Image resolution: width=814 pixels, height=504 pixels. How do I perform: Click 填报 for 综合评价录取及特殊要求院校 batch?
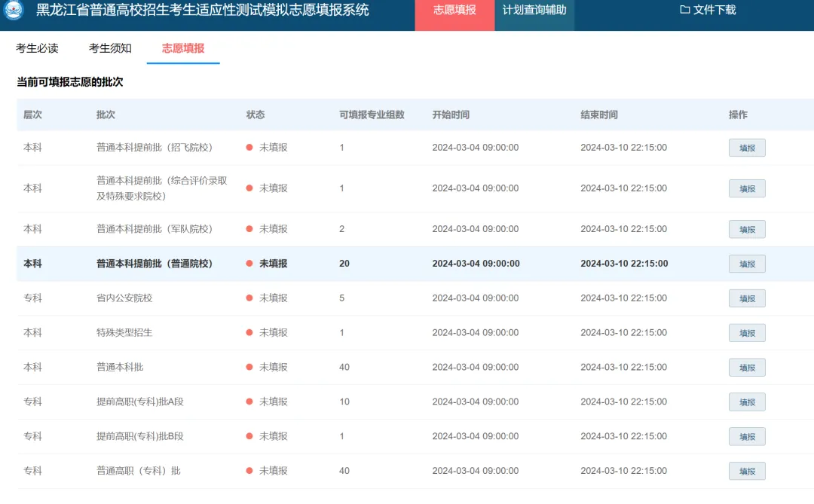[747, 189]
